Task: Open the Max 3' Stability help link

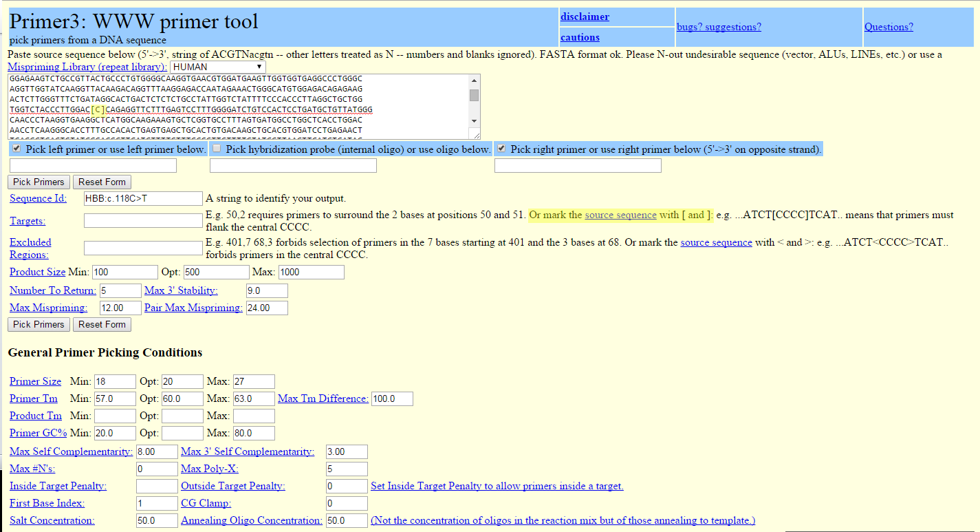Action: pyautogui.click(x=181, y=290)
